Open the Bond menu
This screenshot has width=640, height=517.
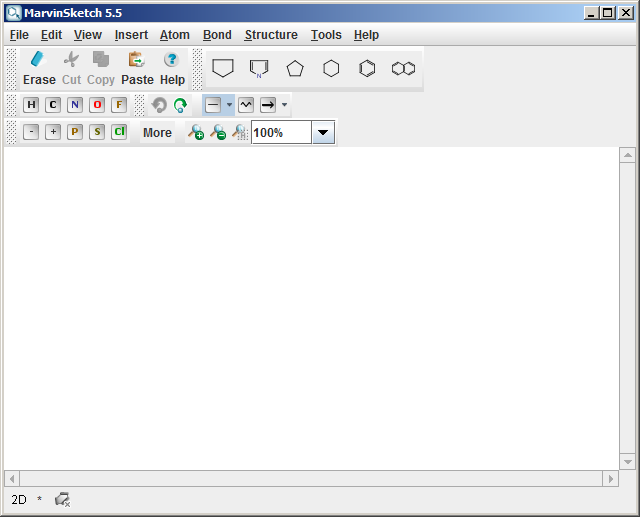217,35
